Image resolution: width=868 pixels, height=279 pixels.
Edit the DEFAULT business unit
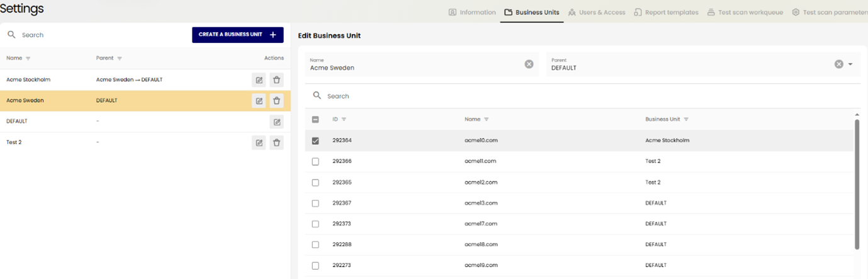(276, 122)
